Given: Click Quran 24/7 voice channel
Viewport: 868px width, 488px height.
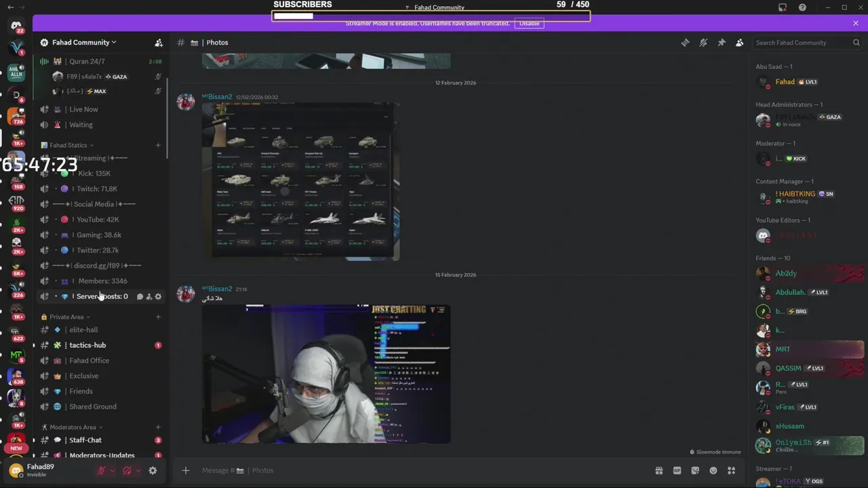Looking at the screenshot, I should pos(100,62).
